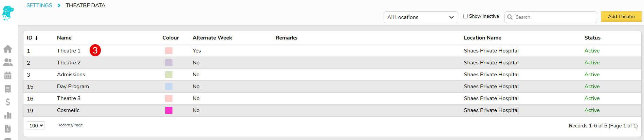
Task: Open the bar chart reports icon
Action: click(x=8, y=115)
